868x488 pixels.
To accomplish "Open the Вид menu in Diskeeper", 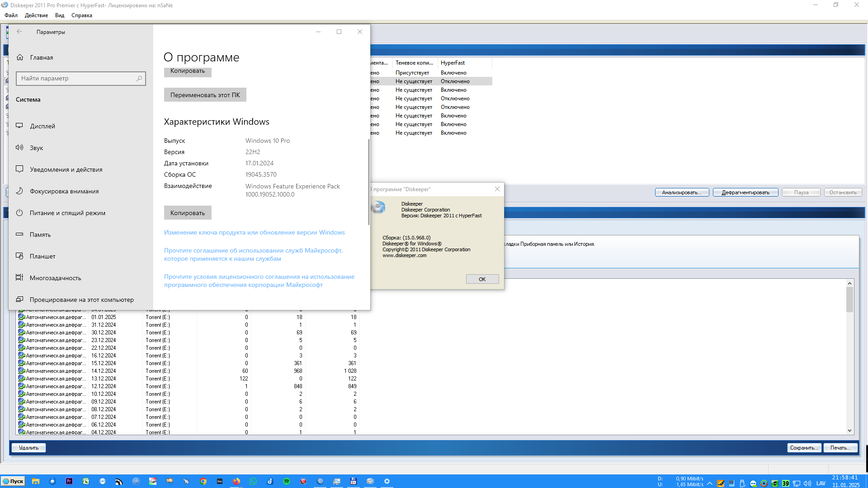I will (x=60, y=15).
